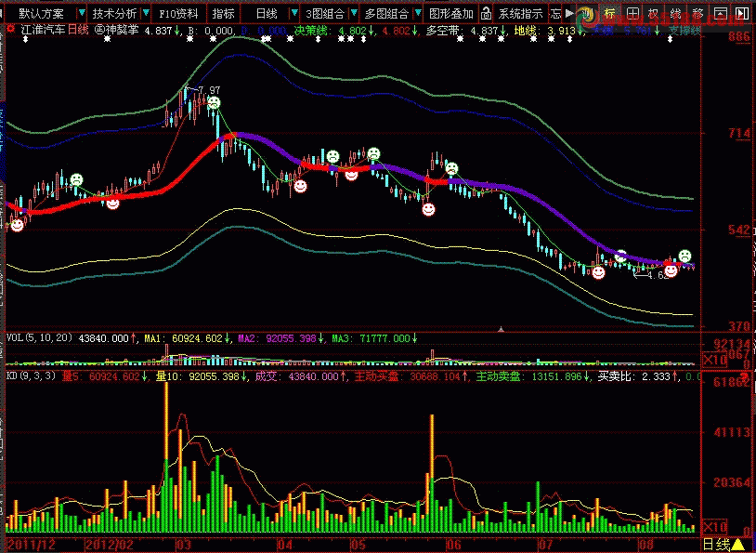Click the 3图组合 layout button

[x=325, y=14]
